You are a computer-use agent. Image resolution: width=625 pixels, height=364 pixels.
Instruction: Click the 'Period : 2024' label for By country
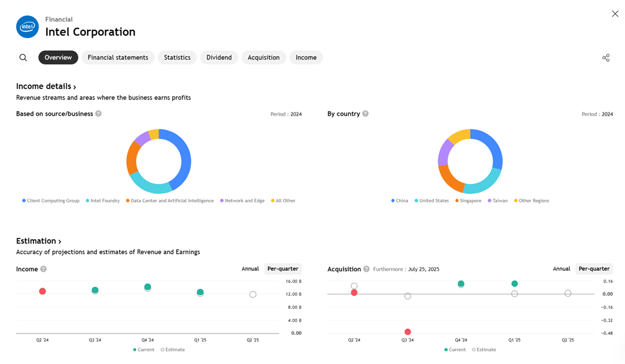coord(597,114)
